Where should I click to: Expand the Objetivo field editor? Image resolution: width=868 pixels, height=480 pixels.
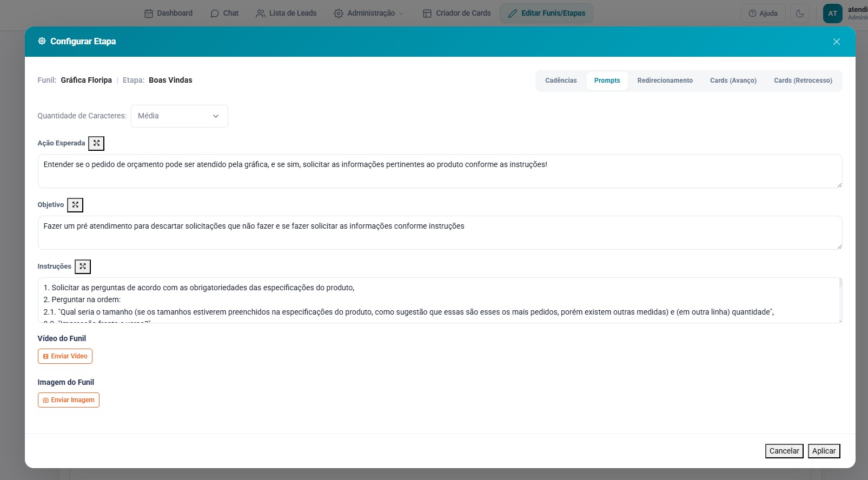tap(75, 205)
